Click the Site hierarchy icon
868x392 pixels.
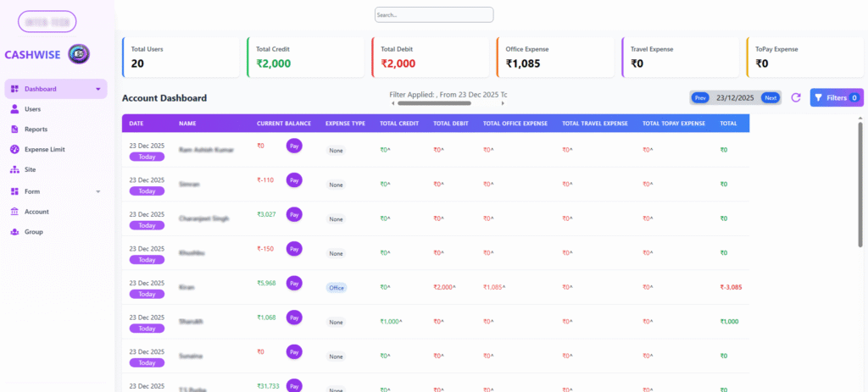tap(15, 169)
